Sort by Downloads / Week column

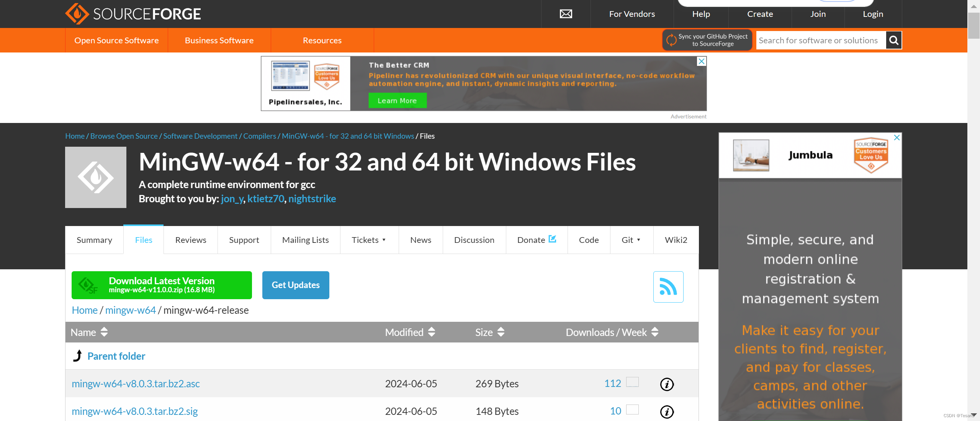[612, 332]
